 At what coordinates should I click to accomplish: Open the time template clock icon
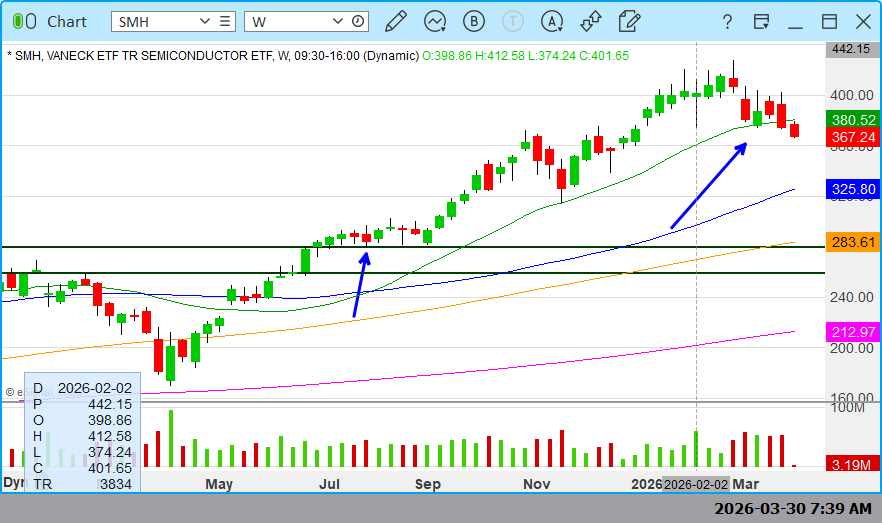coord(358,21)
